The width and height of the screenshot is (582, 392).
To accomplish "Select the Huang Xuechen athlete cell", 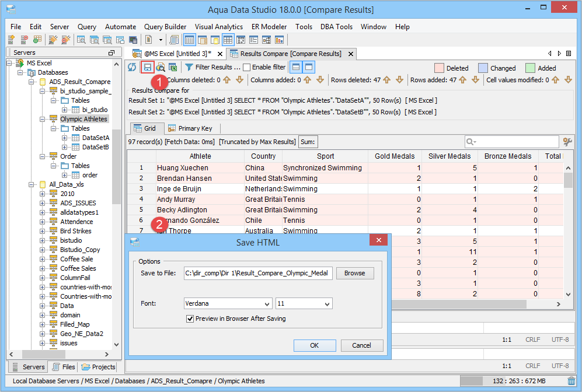I will (200, 167).
